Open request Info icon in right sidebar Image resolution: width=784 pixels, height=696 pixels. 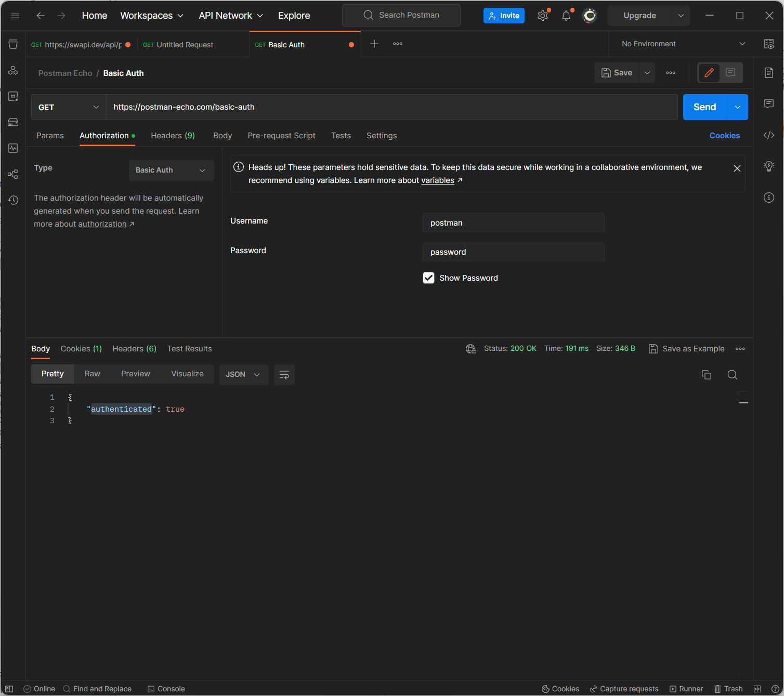pos(769,198)
